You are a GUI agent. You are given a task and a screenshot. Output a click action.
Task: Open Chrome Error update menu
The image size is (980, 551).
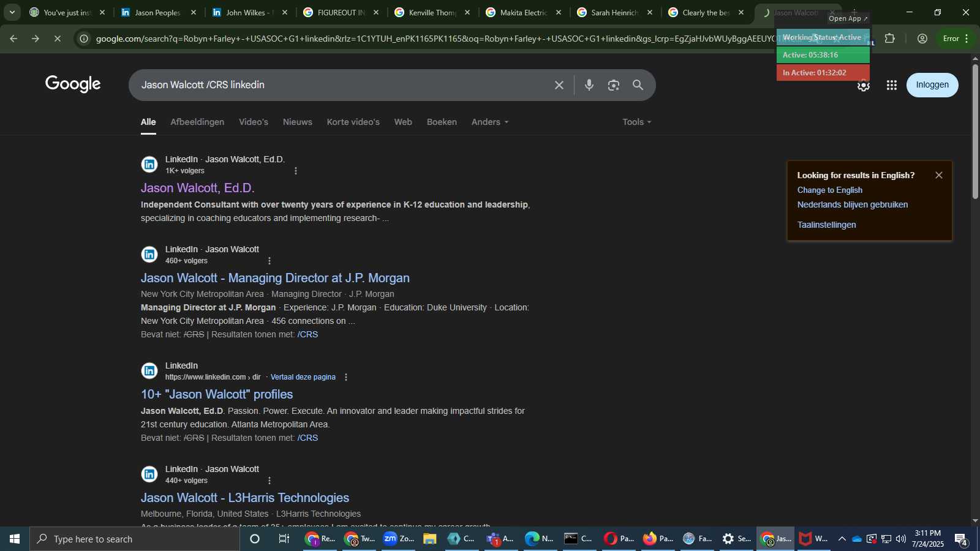[x=956, y=39]
